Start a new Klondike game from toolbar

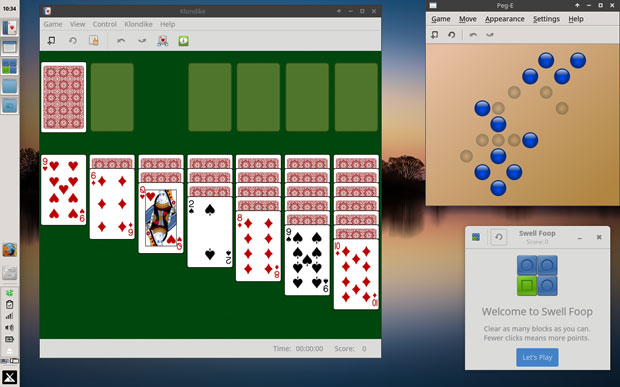point(51,41)
